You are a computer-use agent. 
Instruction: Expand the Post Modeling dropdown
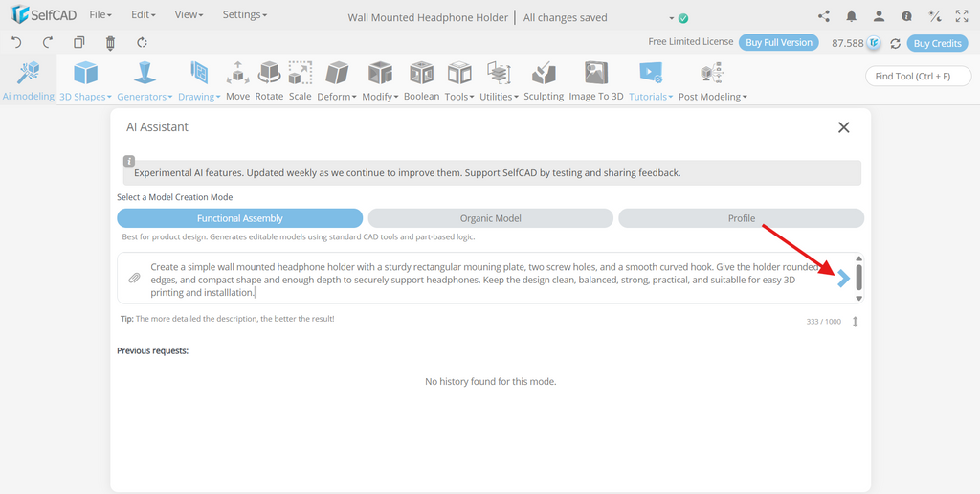click(712, 80)
